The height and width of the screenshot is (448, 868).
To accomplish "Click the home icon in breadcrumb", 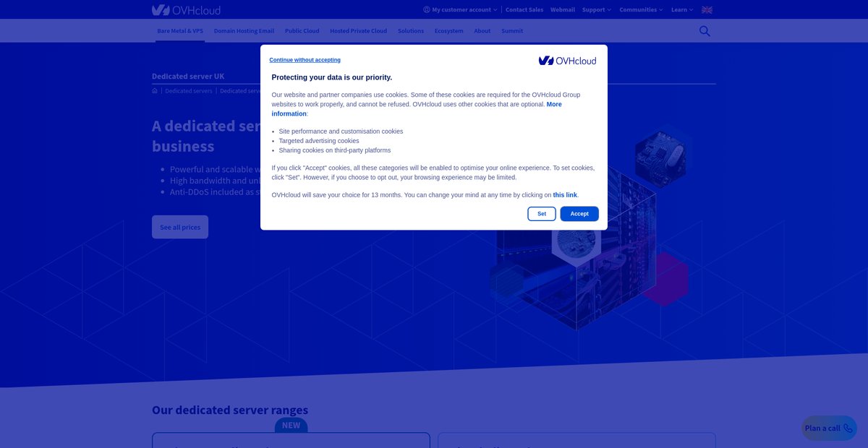I will [x=155, y=91].
